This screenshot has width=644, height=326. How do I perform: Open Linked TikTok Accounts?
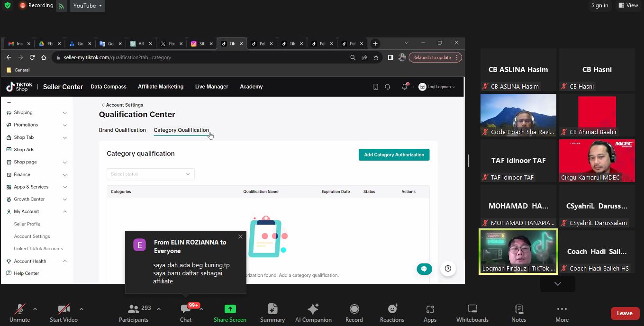(x=38, y=248)
